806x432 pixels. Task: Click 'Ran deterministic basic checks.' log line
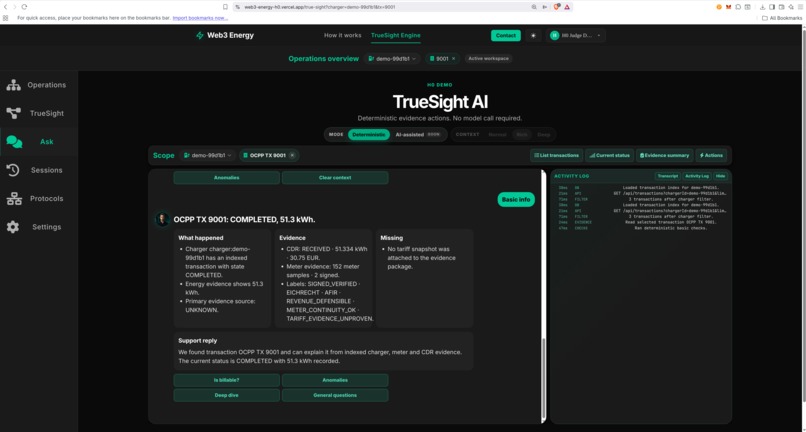pyautogui.click(x=671, y=228)
